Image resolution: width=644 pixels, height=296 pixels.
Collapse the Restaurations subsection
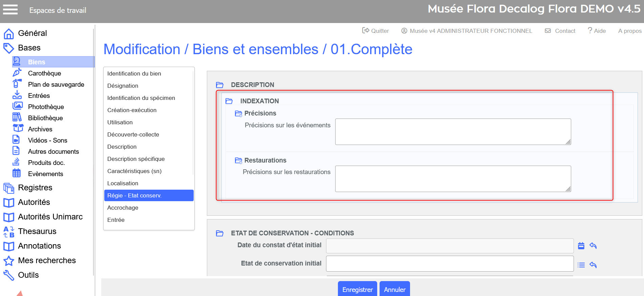click(238, 160)
